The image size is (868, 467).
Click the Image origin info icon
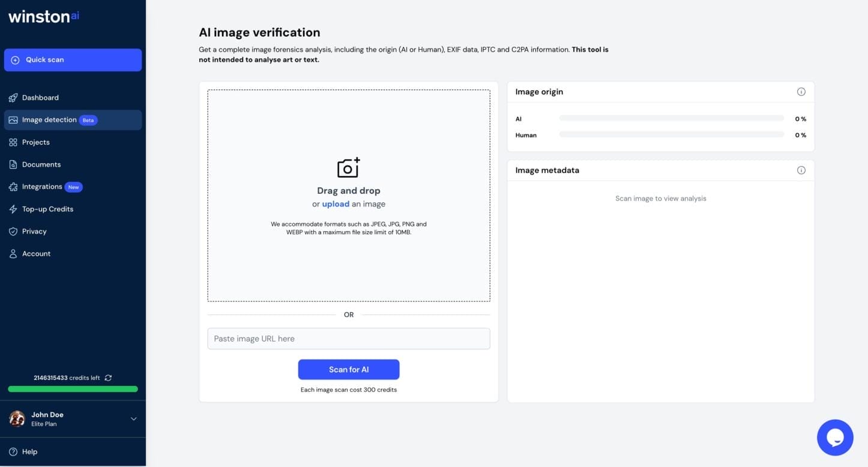tap(801, 91)
